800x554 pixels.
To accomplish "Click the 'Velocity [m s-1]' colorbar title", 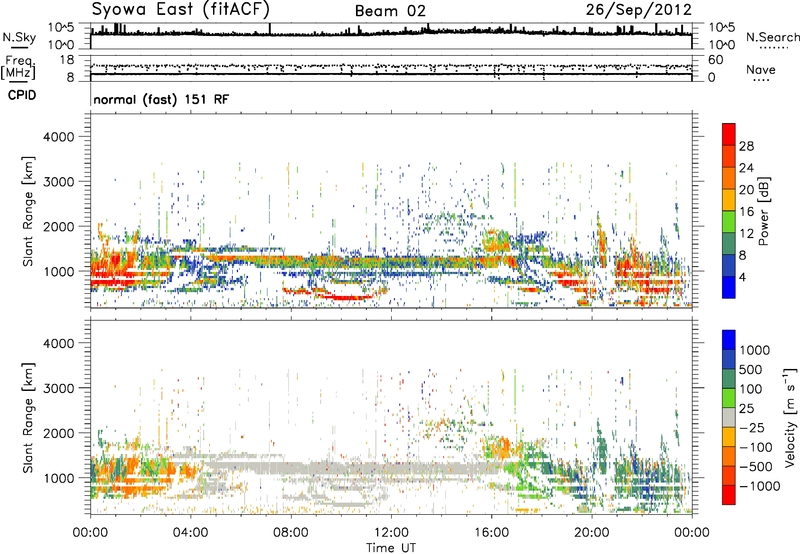I will pyautogui.click(x=790, y=418).
